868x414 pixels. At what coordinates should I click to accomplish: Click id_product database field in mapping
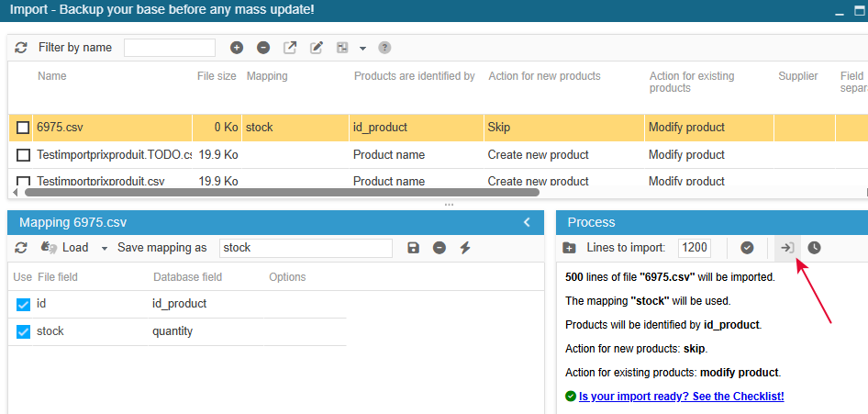point(179,304)
